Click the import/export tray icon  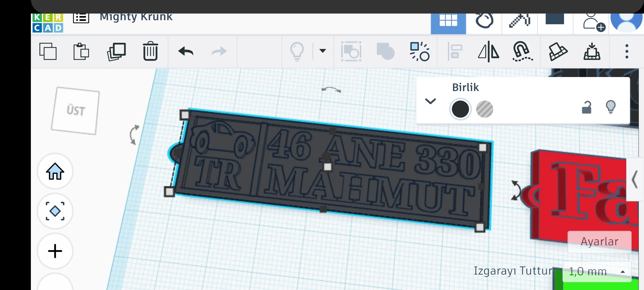click(592, 52)
